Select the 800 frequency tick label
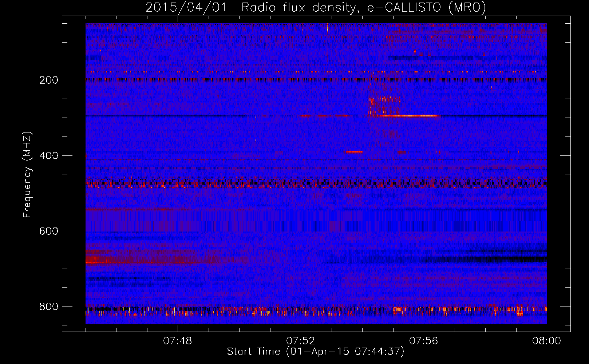The image size is (589, 364). pos(49,307)
